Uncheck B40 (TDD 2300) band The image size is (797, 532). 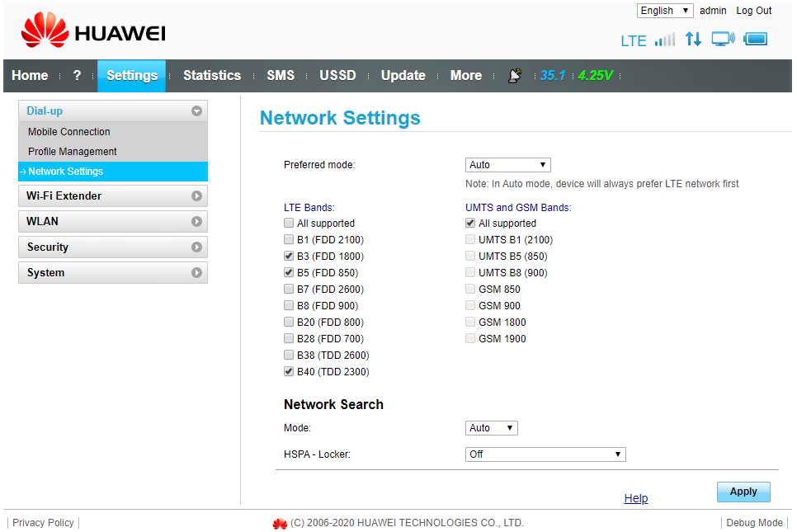coord(289,371)
